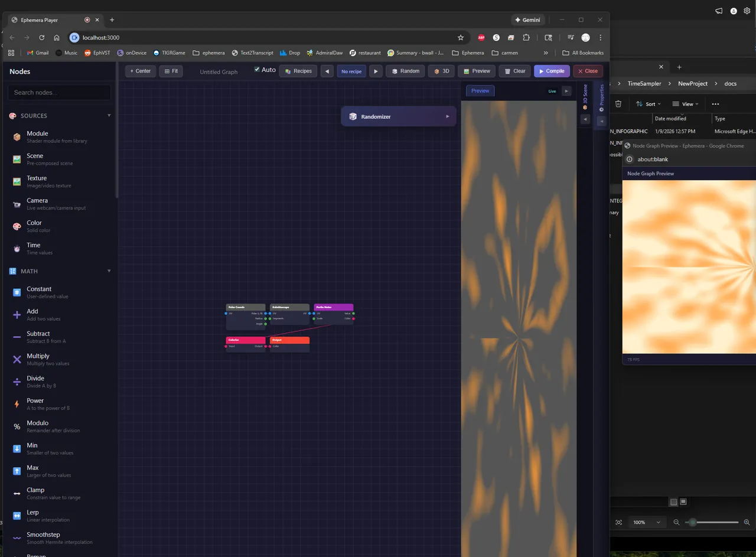Viewport: 756px width, 557px height.
Task: Select the Power lightning bolt icon
Action: pyautogui.click(x=17, y=404)
